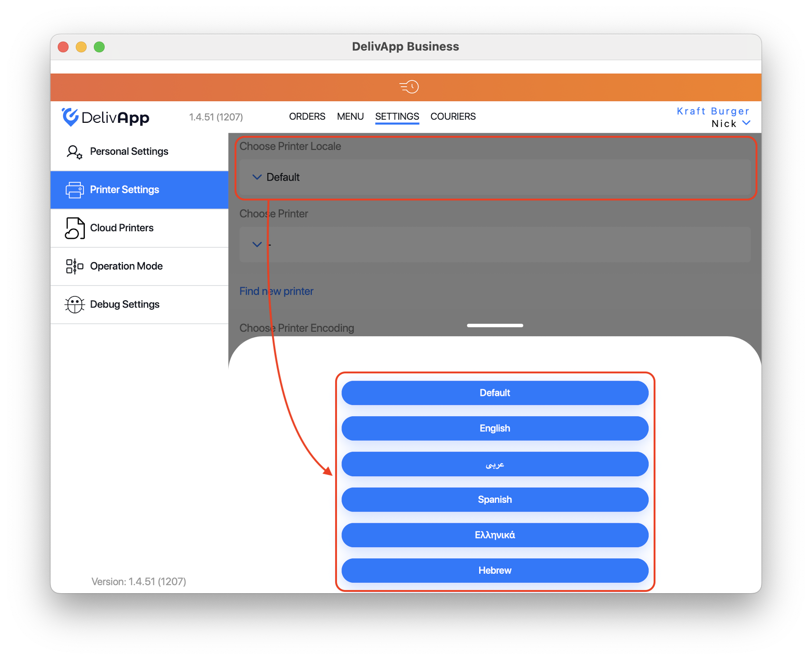
Task: Choose the Hebrew locale button
Action: tap(495, 571)
